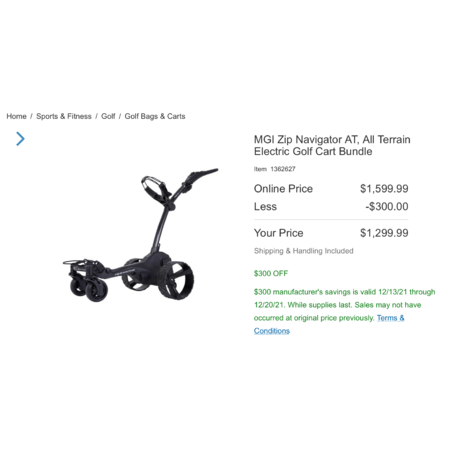Click the Shipping & Handling Included note
450x450 pixels.
tap(303, 251)
